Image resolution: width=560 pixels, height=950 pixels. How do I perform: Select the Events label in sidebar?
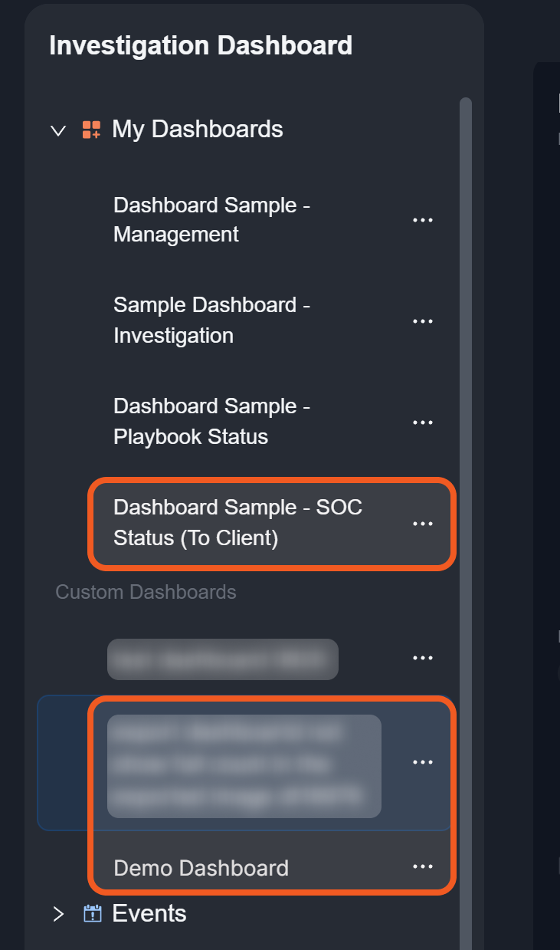point(149,914)
